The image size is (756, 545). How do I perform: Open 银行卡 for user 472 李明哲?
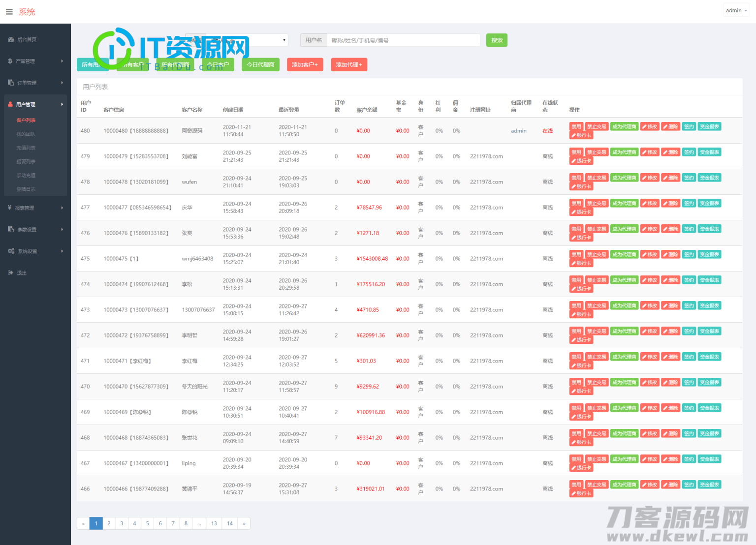coord(581,340)
